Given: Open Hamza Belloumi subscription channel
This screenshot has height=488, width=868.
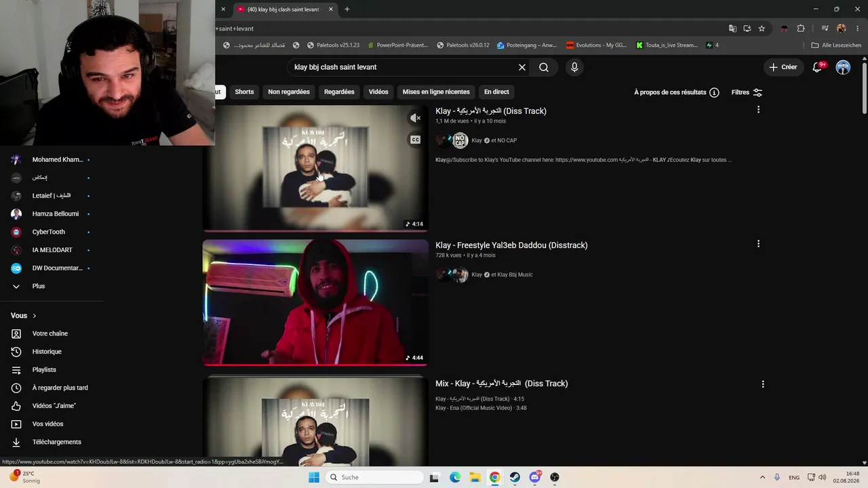Looking at the screenshot, I should coord(52,214).
